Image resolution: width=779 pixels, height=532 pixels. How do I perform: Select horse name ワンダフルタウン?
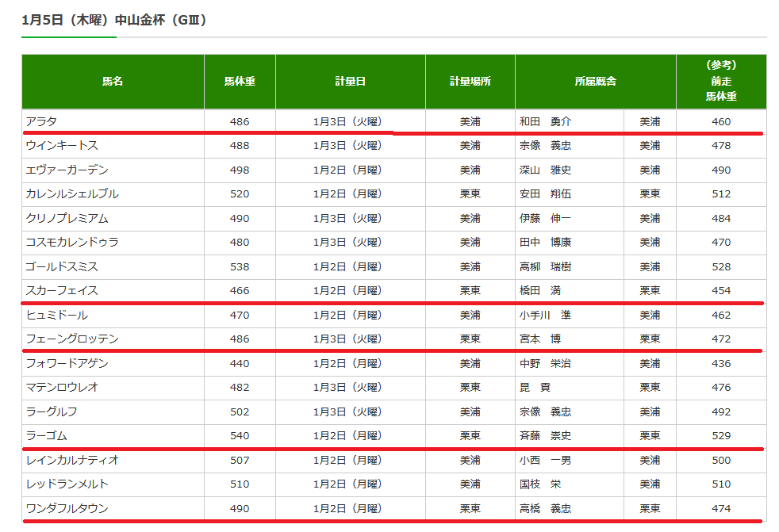67,509
